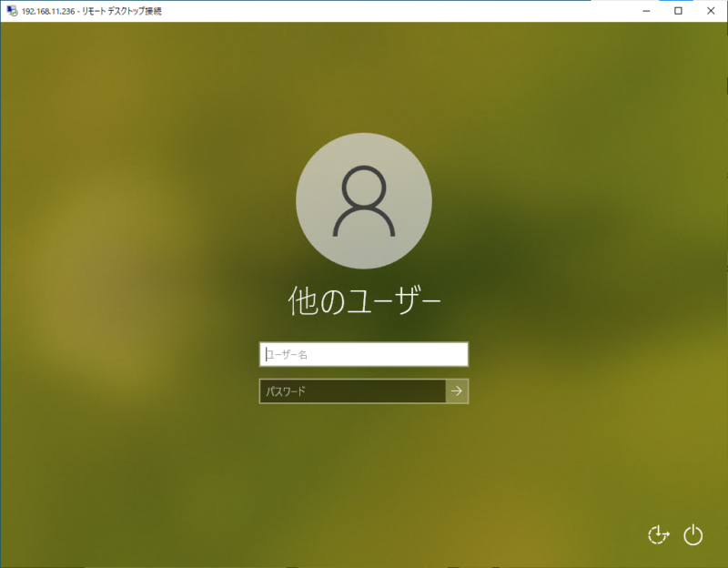Submit login with the arrow button
The height and width of the screenshot is (568, 728).
[x=457, y=391]
